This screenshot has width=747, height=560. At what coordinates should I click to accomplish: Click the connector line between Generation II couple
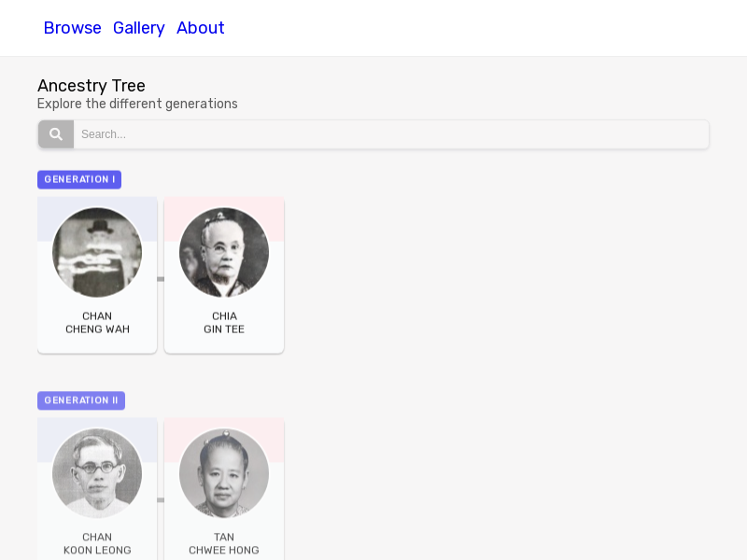coord(161,500)
